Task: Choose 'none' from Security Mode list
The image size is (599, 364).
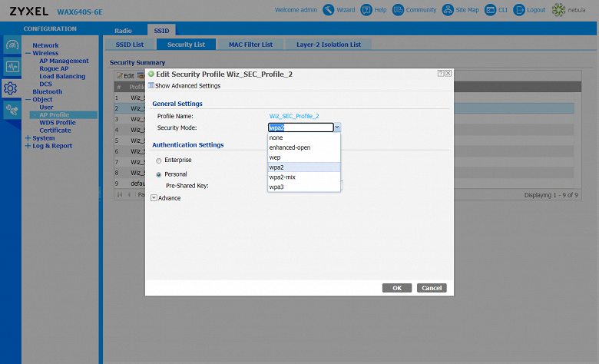Action: point(304,137)
